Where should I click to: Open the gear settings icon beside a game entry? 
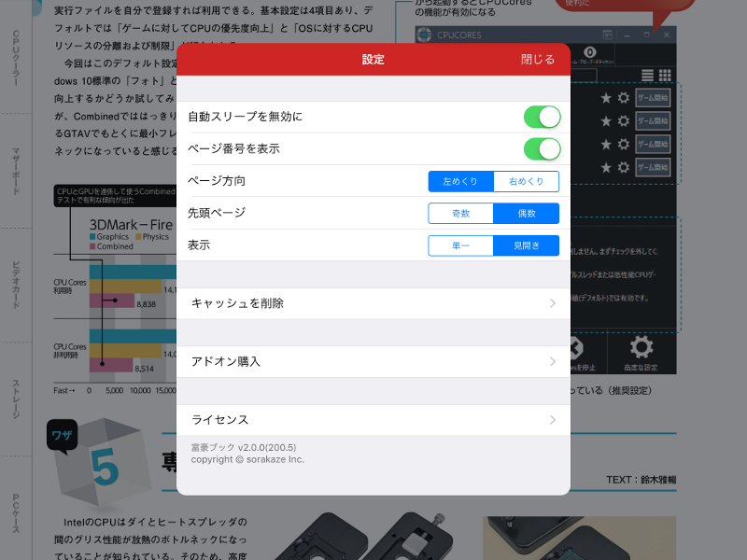[x=623, y=98]
